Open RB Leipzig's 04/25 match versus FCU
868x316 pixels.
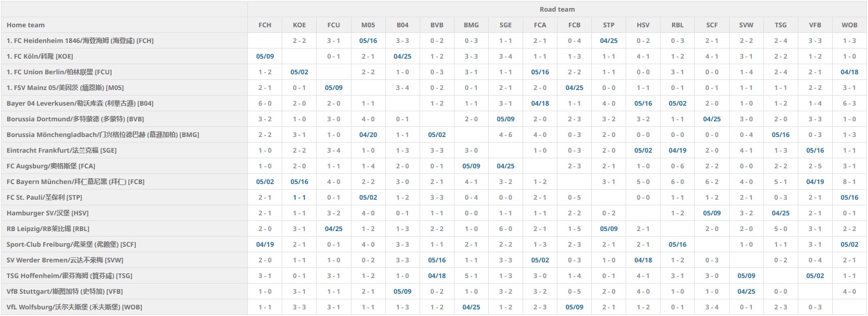point(333,229)
